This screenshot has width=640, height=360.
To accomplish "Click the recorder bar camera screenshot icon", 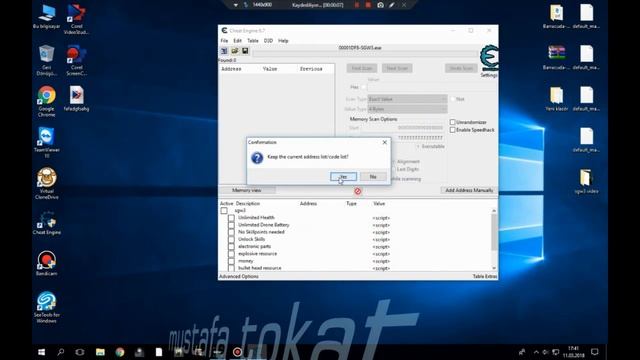I will coord(380,5).
